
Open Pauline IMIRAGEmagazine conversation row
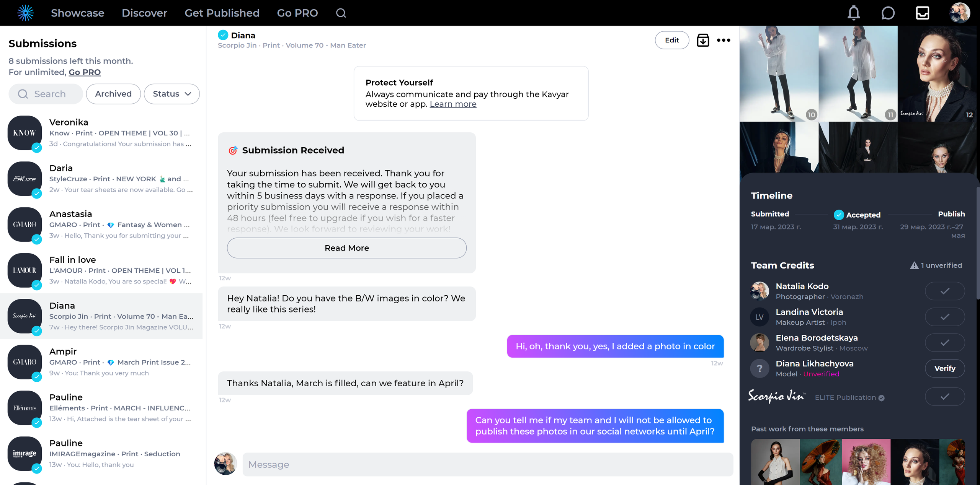coord(101,454)
